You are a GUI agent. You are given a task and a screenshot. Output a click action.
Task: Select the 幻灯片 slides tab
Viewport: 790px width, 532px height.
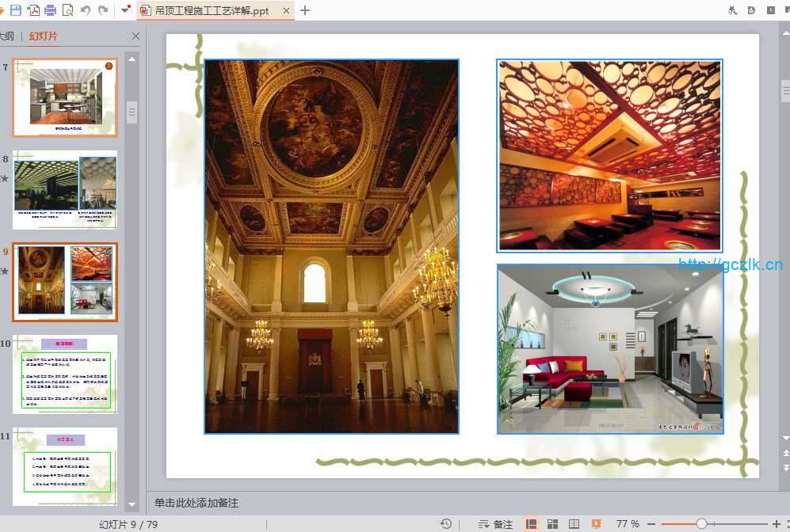(x=43, y=36)
